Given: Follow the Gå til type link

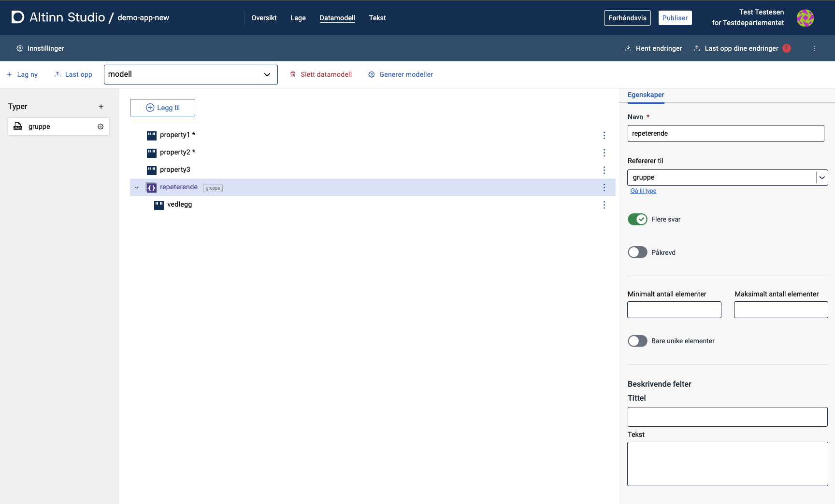Looking at the screenshot, I should [x=643, y=191].
